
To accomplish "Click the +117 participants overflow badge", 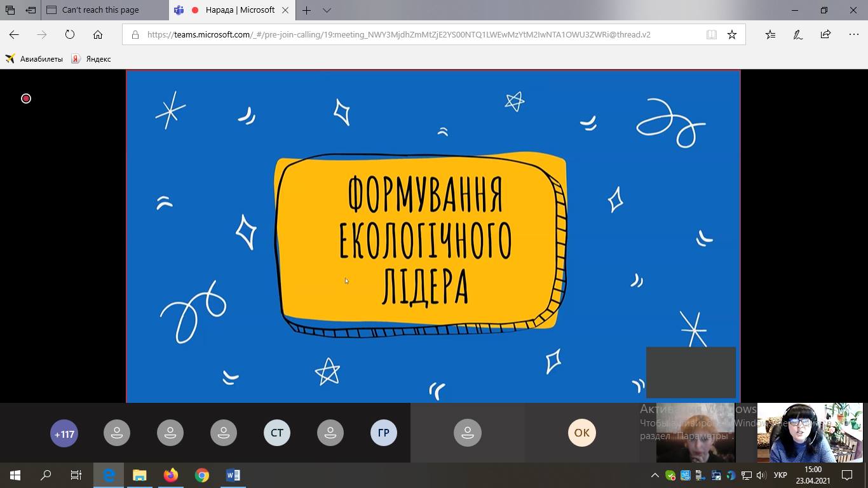I will click(64, 434).
